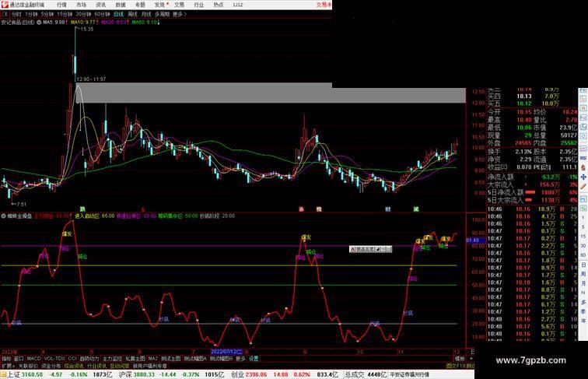Open the 行情 menu
588x379 pixels.
(x=61, y=5)
